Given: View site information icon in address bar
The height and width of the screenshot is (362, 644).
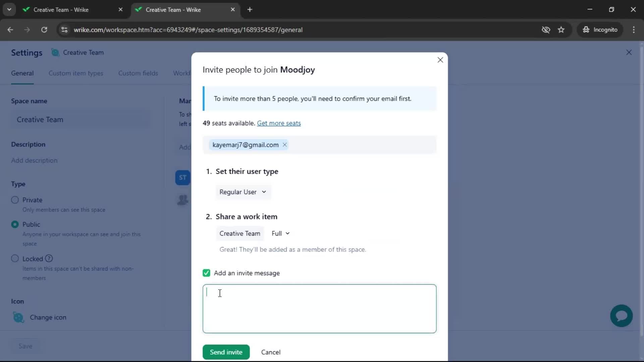Looking at the screenshot, I should (x=64, y=30).
